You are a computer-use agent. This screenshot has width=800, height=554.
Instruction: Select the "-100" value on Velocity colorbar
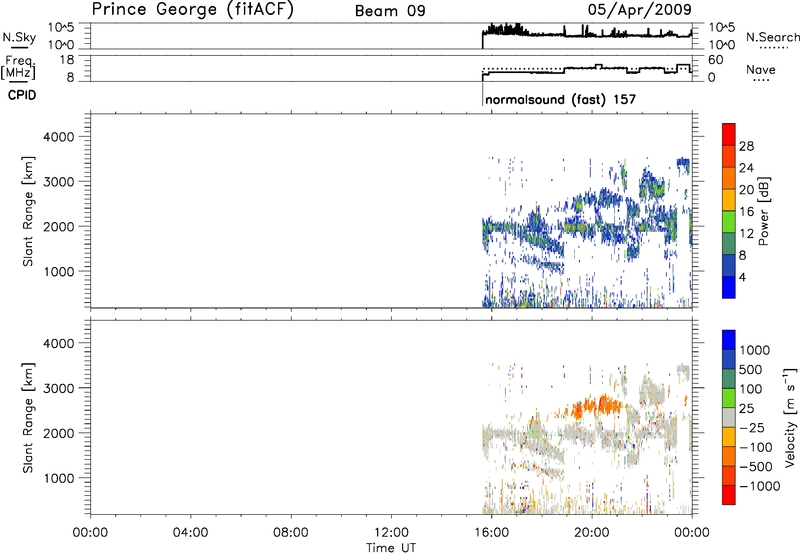click(756, 447)
